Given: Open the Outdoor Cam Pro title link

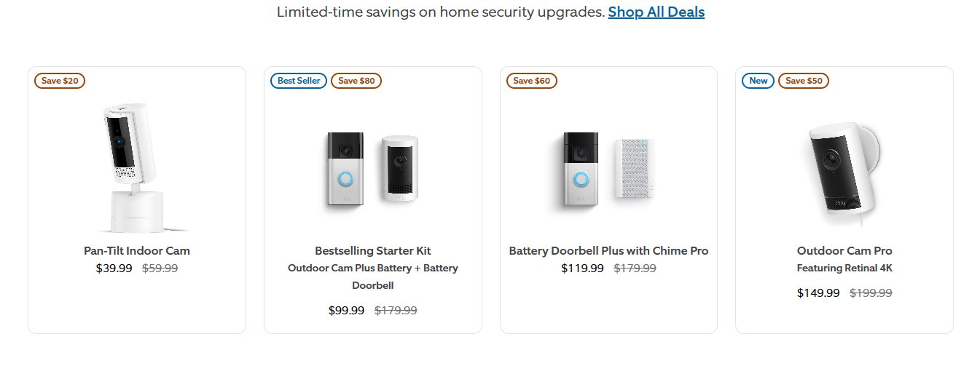Looking at the screenshot, I should [x=844, y=250].
